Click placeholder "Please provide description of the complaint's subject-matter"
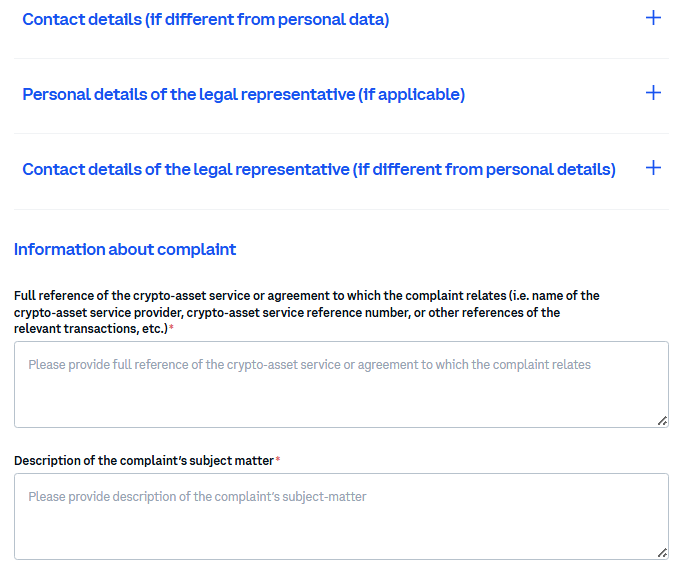Screen dimensions: 684x579 click(197, 497)
